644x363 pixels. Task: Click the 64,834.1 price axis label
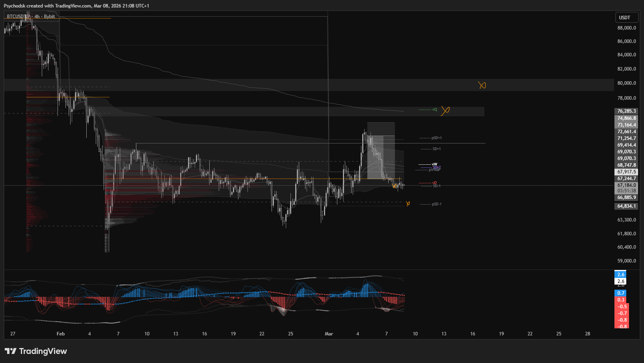pos(626,206)
